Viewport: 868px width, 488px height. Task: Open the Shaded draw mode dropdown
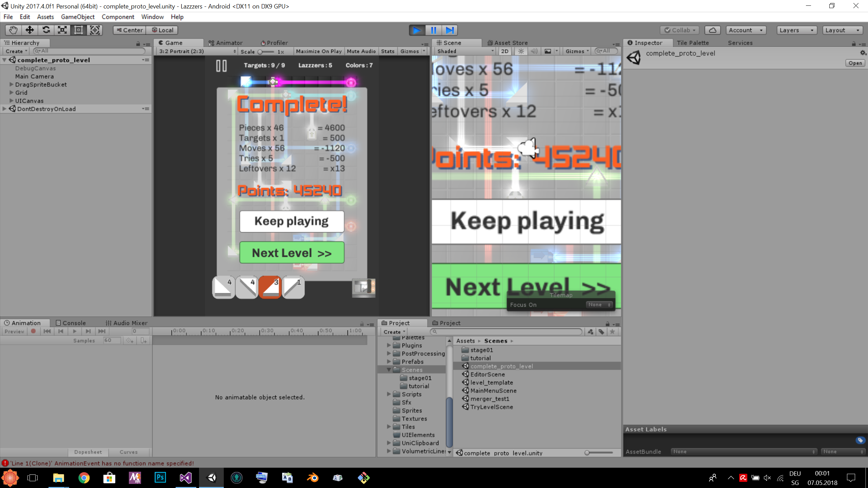(465, 51)
